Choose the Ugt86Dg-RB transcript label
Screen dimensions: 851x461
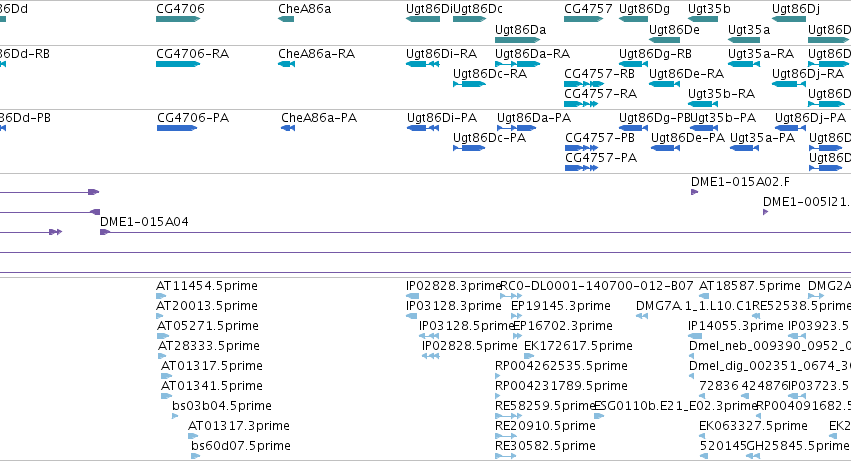pos(655,54)
